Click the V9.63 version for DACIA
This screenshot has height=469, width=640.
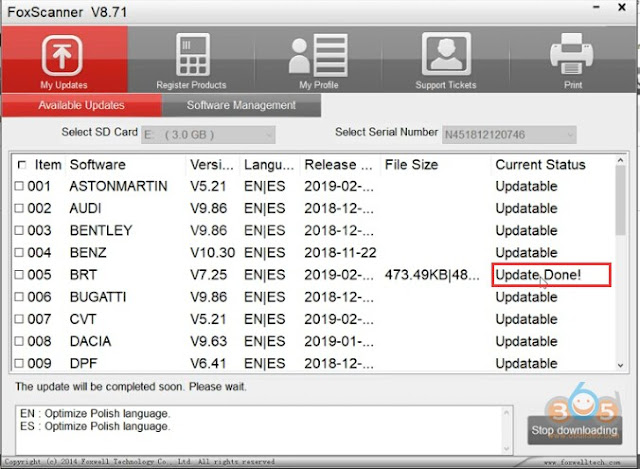[x=209, y=341]
